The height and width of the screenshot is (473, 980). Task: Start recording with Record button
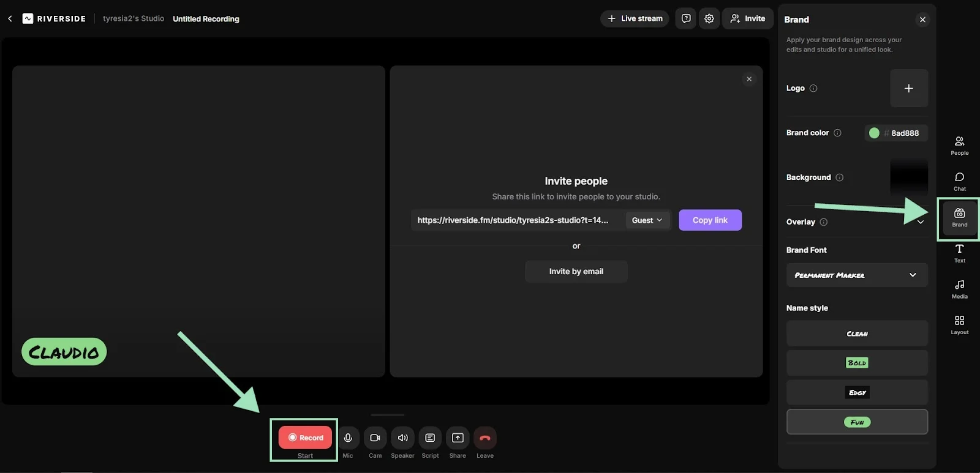click(305, 438)
